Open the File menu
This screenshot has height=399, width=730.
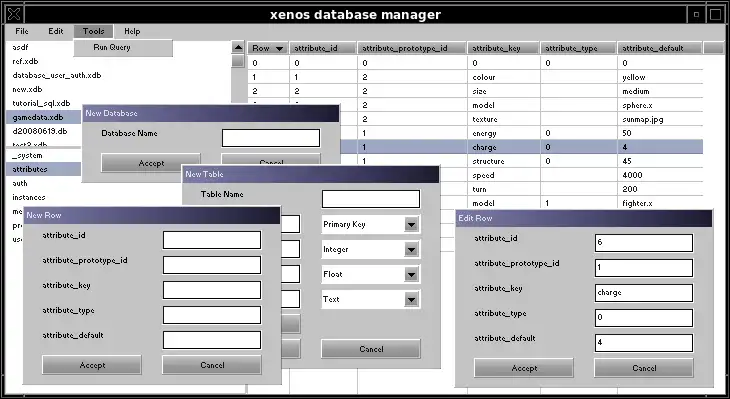(x=21, y=31)
